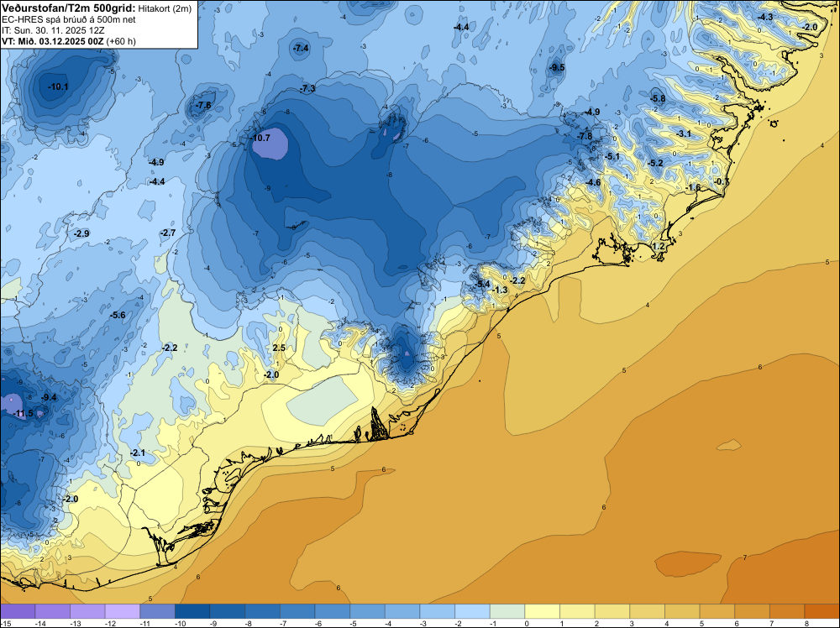Select legend swatch between -3 and -2

point(438,611)
